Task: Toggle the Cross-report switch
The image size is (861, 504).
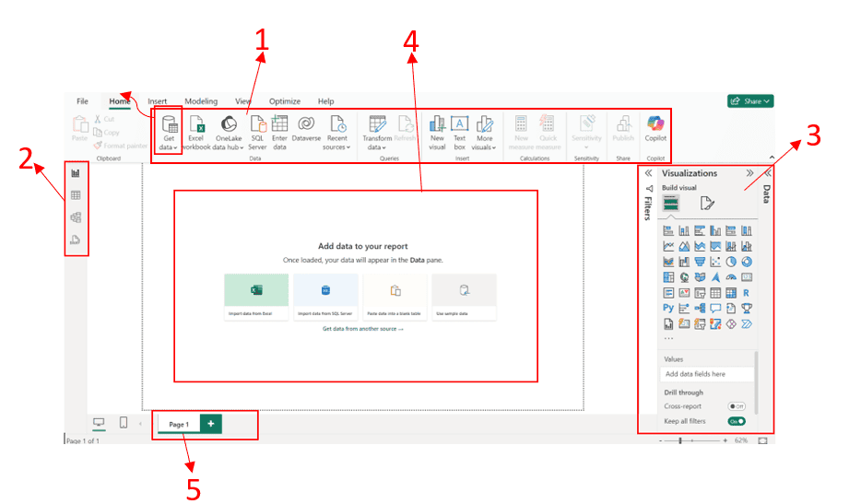Action: pos(737,405)
